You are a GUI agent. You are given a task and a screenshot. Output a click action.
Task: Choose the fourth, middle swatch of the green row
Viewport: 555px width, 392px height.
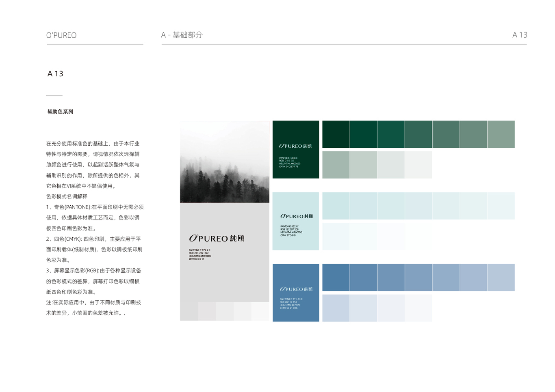pyautogui.click(x=418, y=134)
